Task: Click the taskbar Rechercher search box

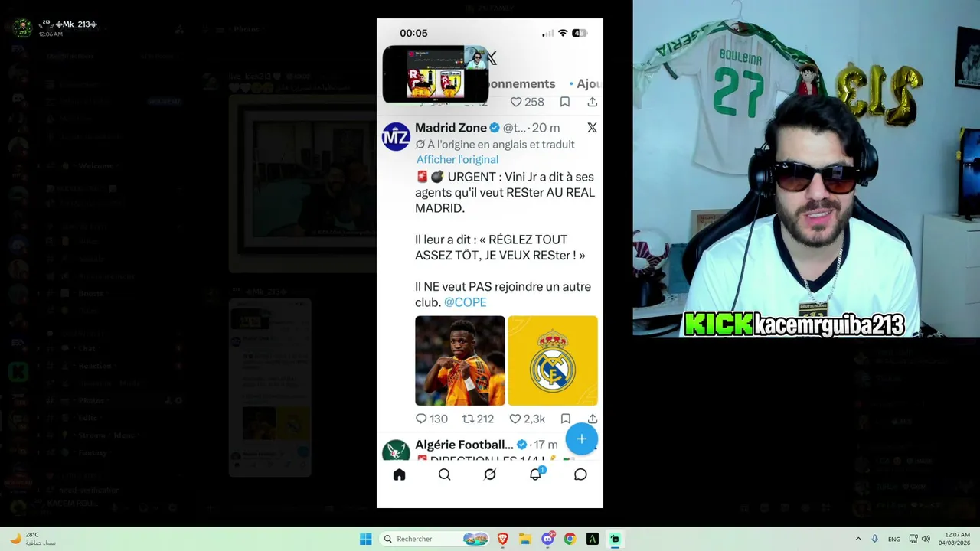Action: (x=435, y=539)
